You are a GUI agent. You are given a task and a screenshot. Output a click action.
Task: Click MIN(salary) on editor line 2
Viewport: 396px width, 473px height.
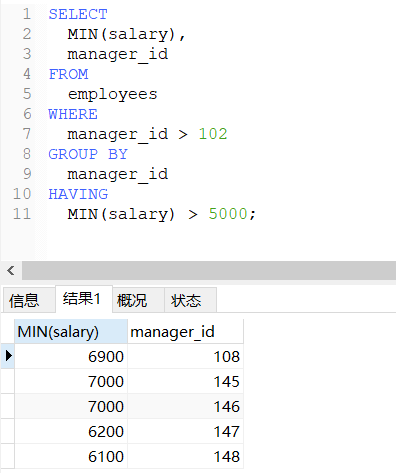pos(122,34)
